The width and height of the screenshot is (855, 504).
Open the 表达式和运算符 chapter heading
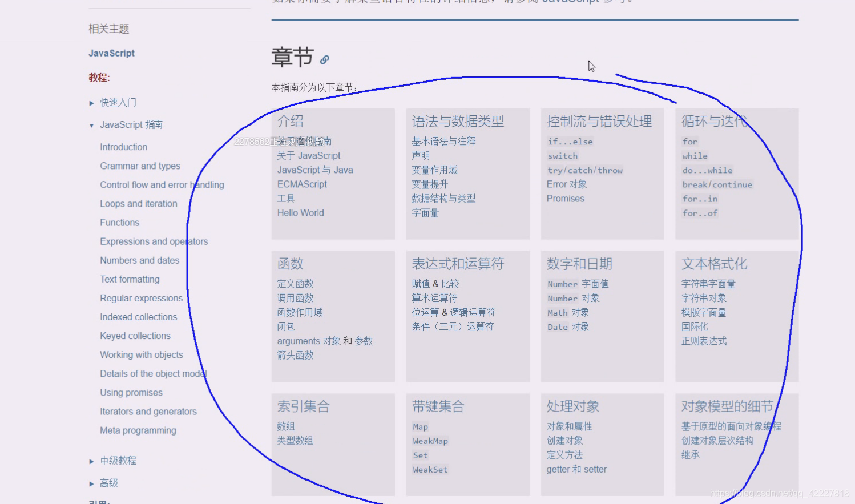tap(458, 264)
